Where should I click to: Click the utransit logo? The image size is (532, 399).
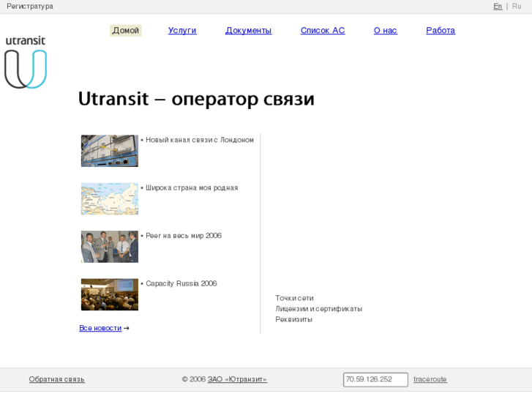click(x=26, y=61)
